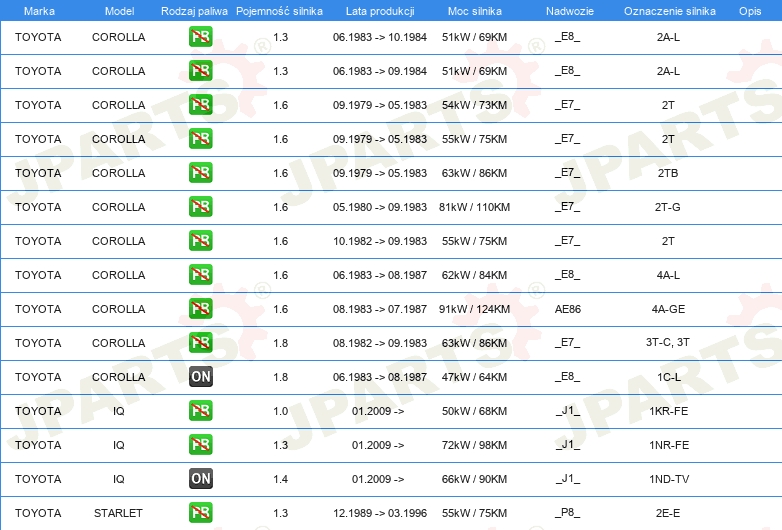Click the Oznaczenie silnika column header

pyautogui.click(x=669, y=11)
